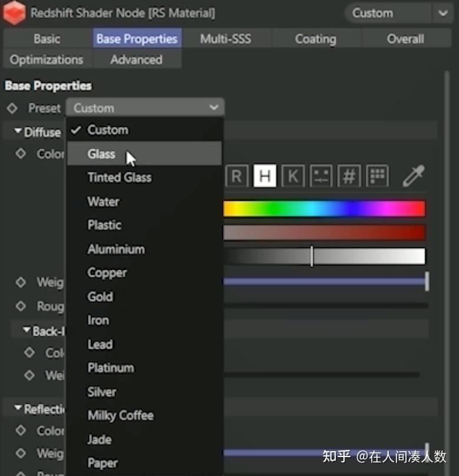Open the Preset dropdown
This screenshot has height=476, width=459.
(145, 108)
